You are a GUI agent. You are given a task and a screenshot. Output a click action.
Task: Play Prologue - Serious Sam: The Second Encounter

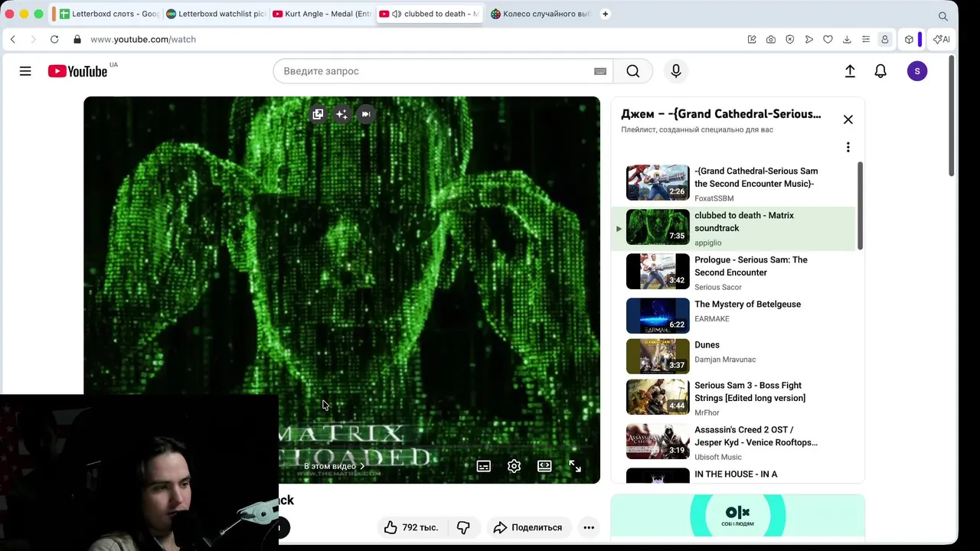tap(733, 272)
